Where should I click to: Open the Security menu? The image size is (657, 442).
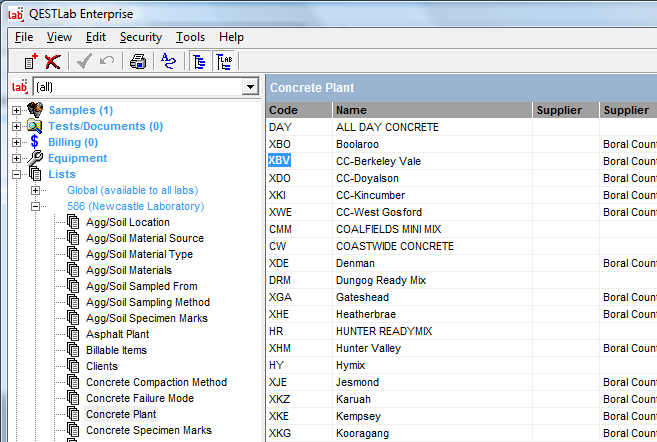[x=140, y=37]
